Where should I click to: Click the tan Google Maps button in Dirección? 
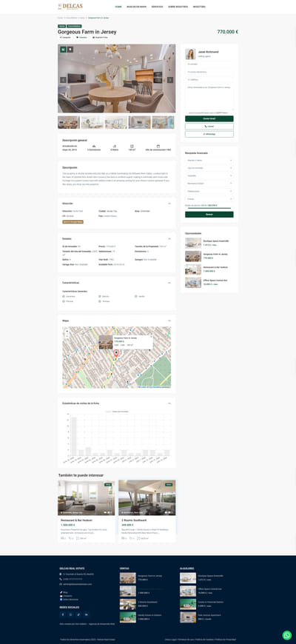73,222
